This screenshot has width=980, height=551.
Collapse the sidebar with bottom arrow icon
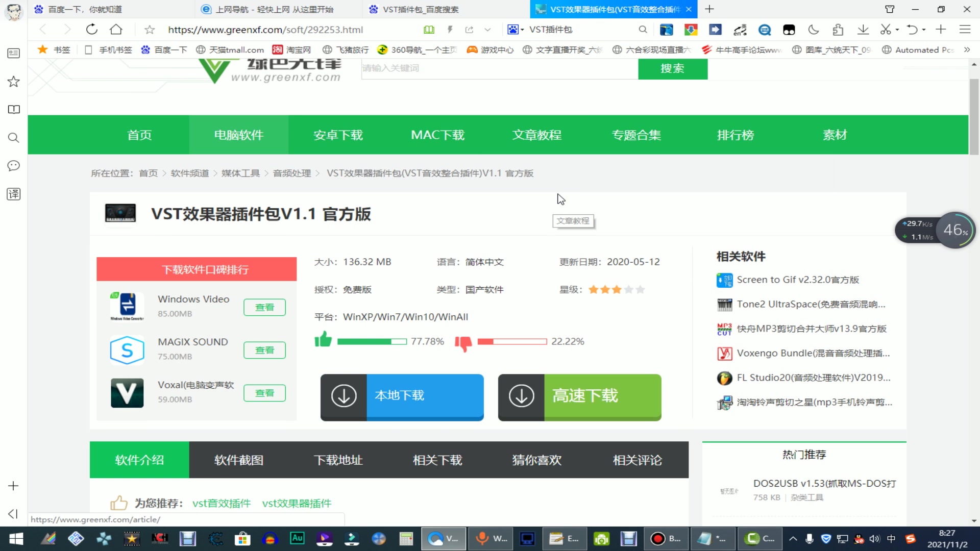pyautogui.click(x=14, y=514)
